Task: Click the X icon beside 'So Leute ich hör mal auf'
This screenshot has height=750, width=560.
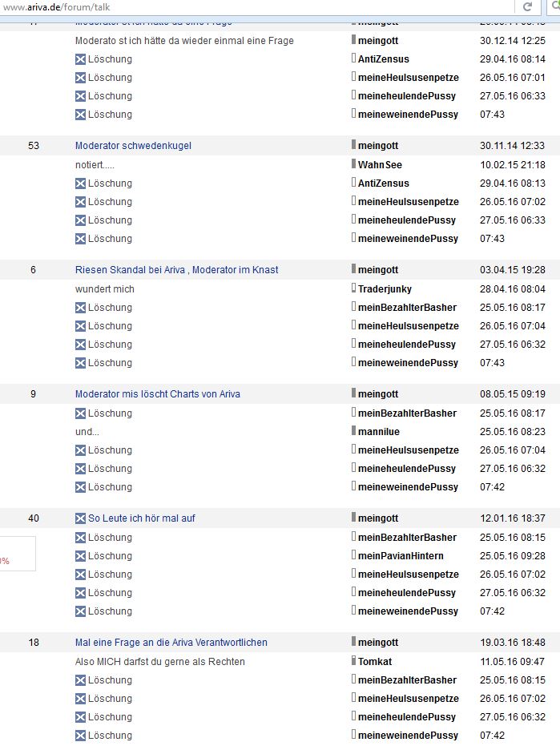Action: (x=80, y=518)
